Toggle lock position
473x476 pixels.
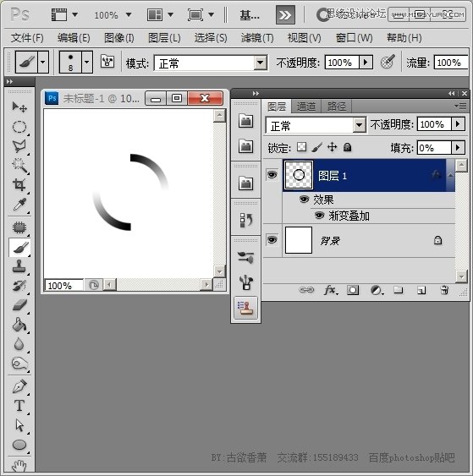(x=332, y=147)
